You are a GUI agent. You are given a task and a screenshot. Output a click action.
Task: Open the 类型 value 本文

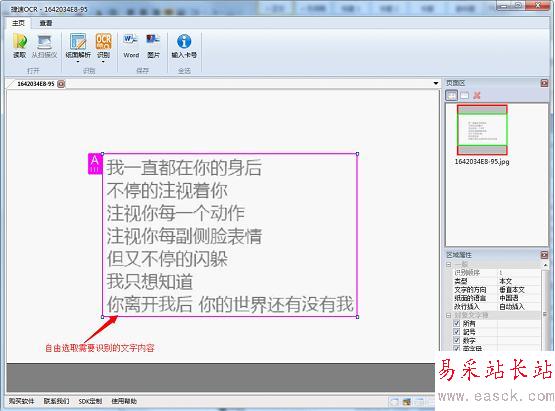[x=519, y=281]
